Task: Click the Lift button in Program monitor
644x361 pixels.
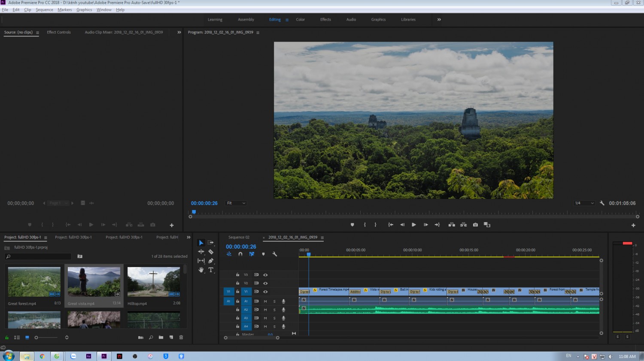Action: (452, 225)
